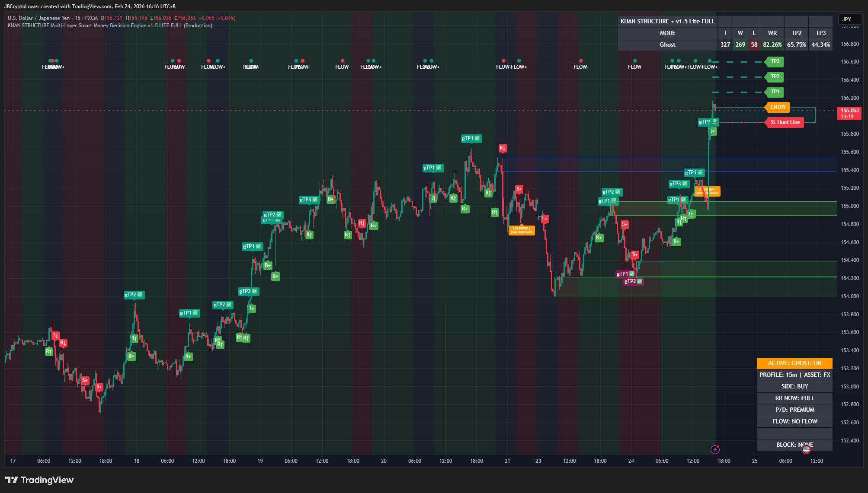The image size is (868, 493).
Task: Click the orange LIQ SWEEP stop-hunt marker
Action: tap(522, 230)
